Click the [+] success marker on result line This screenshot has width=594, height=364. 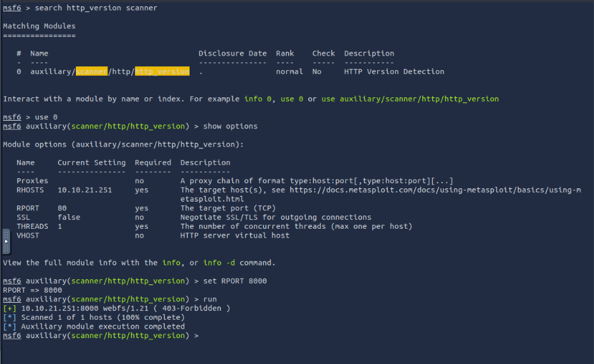pos(10,308)
